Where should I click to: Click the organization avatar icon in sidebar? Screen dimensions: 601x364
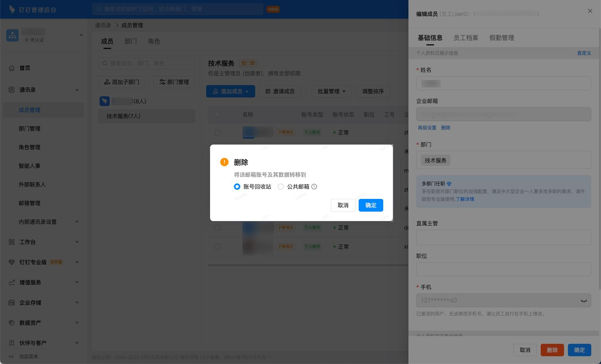pos(12,35)
